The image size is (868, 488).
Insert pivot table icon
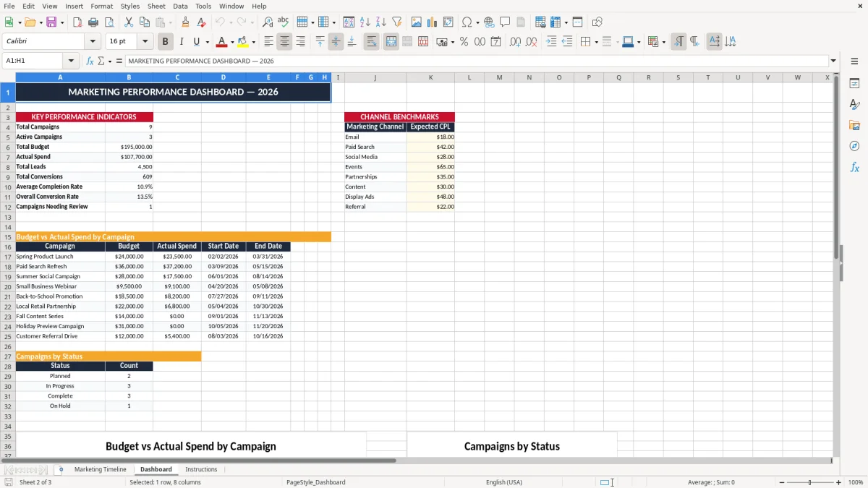tap(448, 22)
